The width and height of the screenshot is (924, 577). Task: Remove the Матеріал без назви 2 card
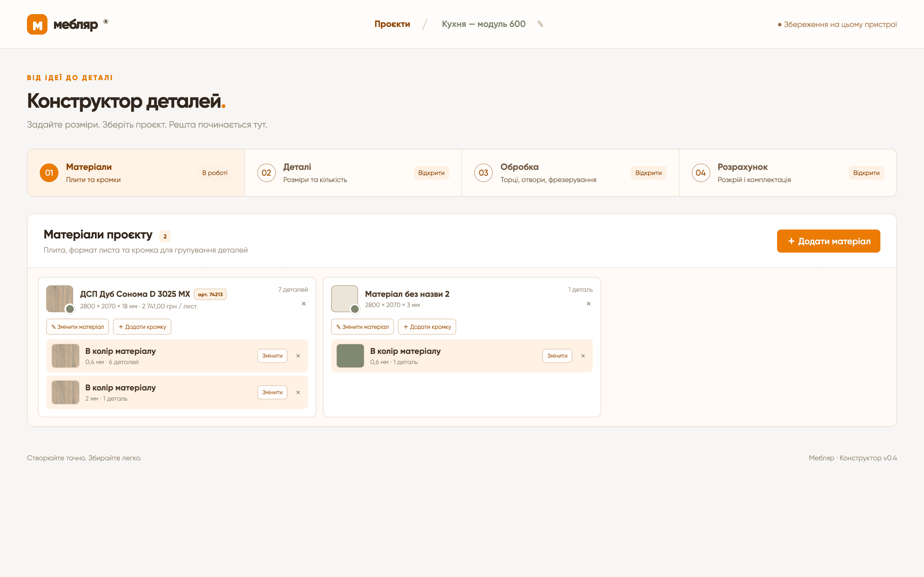point(588,304)
